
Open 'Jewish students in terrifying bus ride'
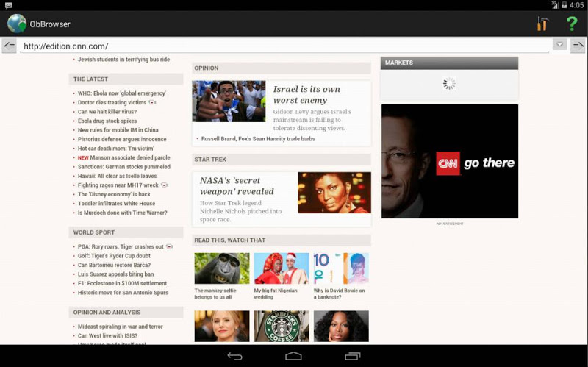coord(123,60)
